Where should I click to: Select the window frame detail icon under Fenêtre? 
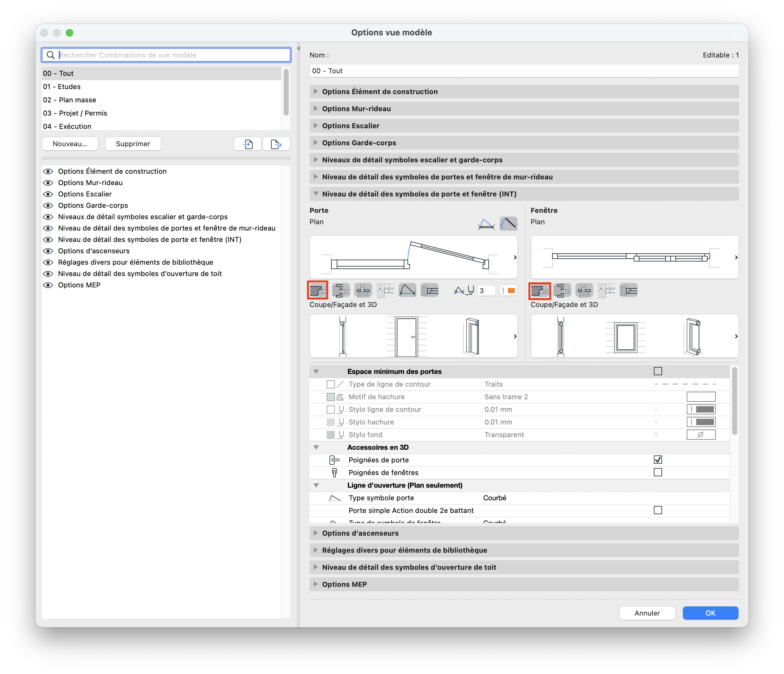click(562, 290)
